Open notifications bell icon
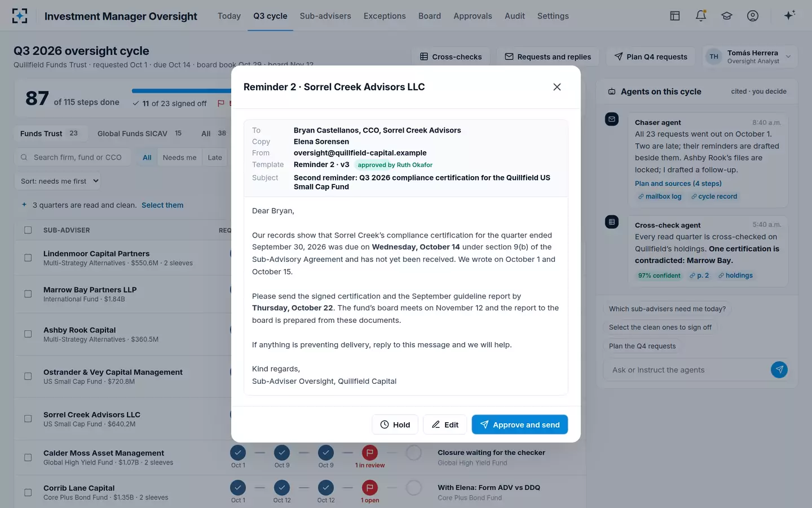Image resolution: width=812 pixels, height=508 pixels. [x=701, y=16]
